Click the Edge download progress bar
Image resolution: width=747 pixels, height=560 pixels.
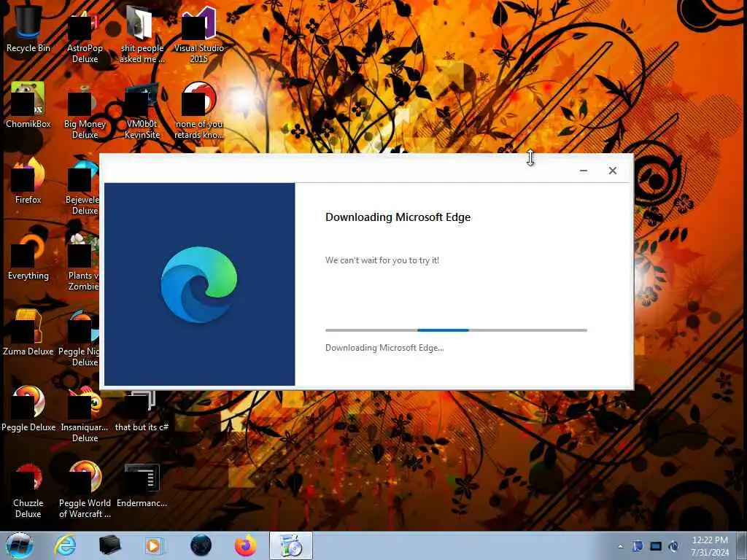(456, 330)
